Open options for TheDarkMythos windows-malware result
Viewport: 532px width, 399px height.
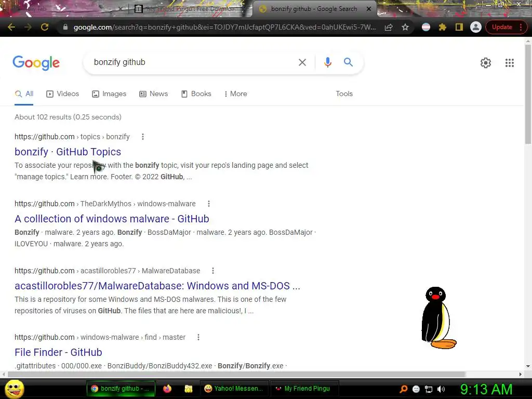pyautogui.click(x=209, y=204)
